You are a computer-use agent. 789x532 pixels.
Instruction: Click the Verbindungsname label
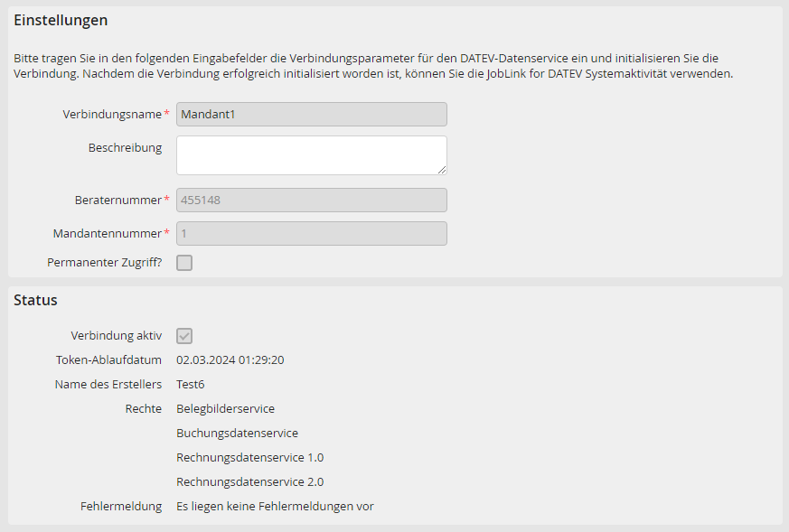point(113,114)
